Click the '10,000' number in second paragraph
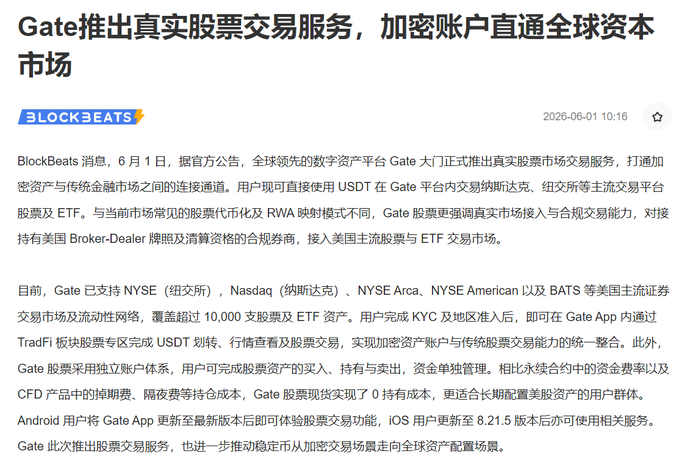 [222, 317]
